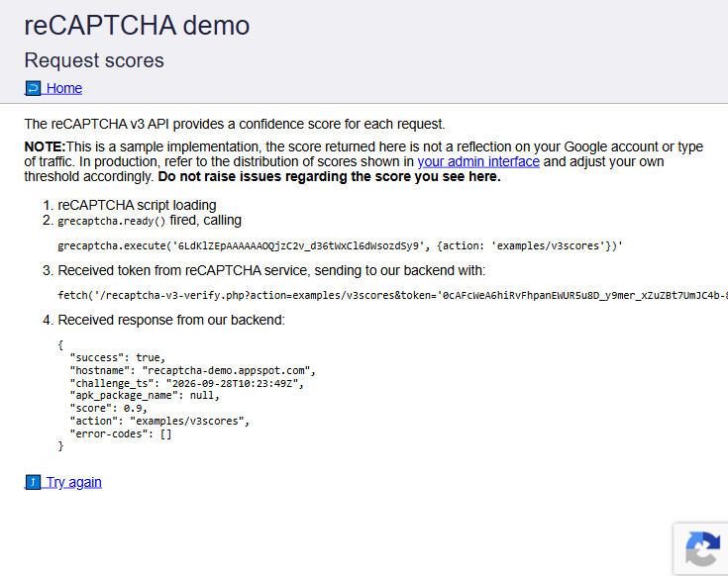The height and width of the screenshot is (576, 728).
Task: Click 'grecaptcha.ready() fired, calling' text
Action: pyautogui.click(x=150, y=221)
